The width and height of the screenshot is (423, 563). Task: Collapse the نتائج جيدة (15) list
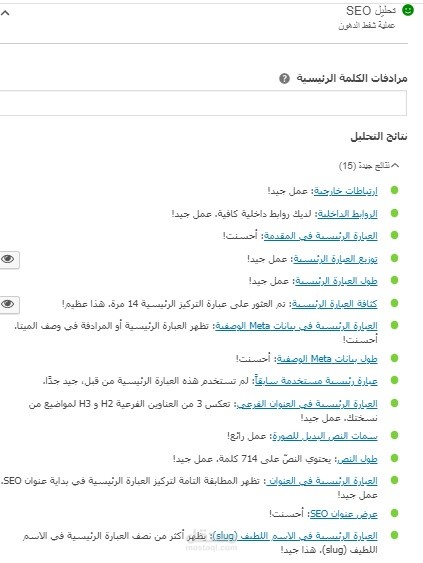[369, 166]
